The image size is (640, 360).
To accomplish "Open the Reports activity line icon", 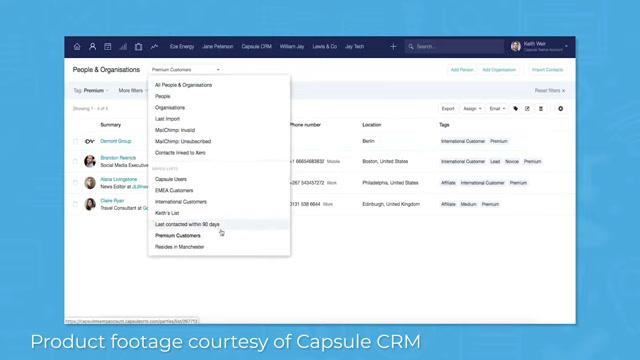I will pos(154,47).
